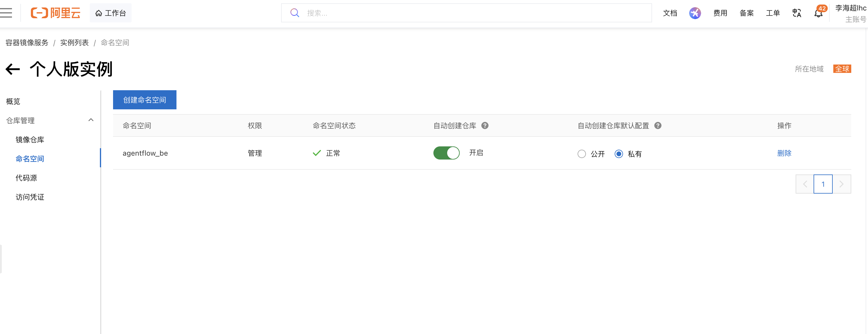The width and height of the screenshot is (868, 334).
Task: Click the language translation icon
Action: pos(797,13)
